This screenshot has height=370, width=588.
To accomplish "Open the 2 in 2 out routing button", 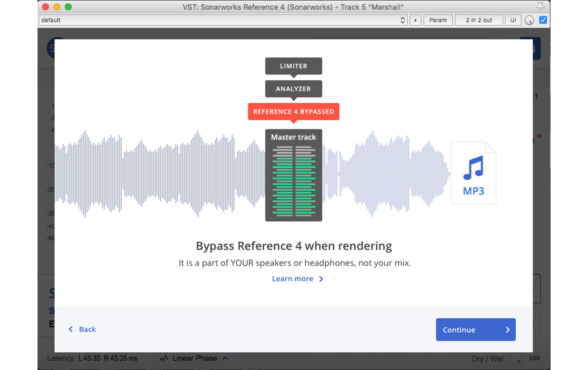I will tap(479, 20).
